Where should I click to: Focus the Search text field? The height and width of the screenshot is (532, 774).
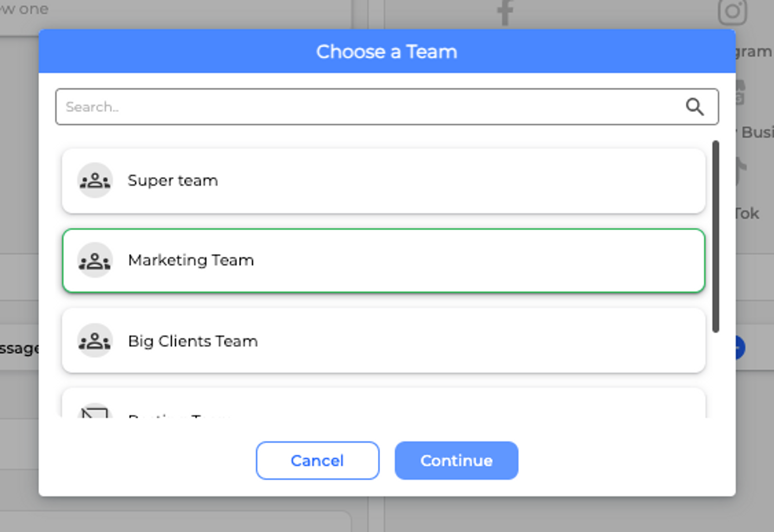click(364, 107)
